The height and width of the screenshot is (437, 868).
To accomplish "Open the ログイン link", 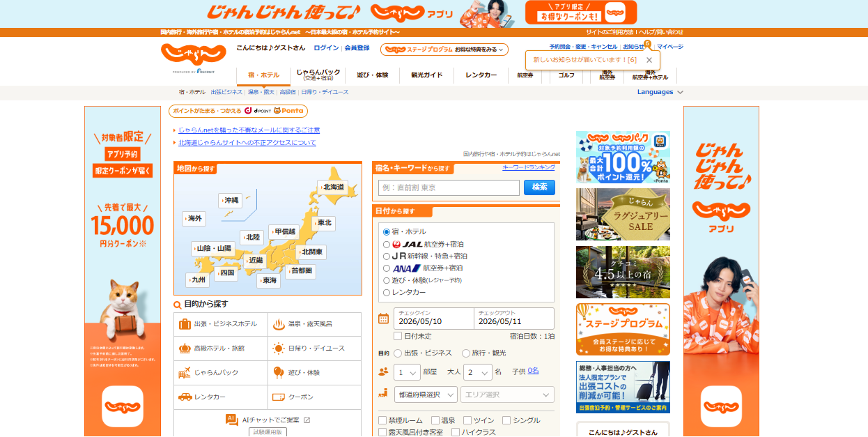I will click(x=326, y=48).
